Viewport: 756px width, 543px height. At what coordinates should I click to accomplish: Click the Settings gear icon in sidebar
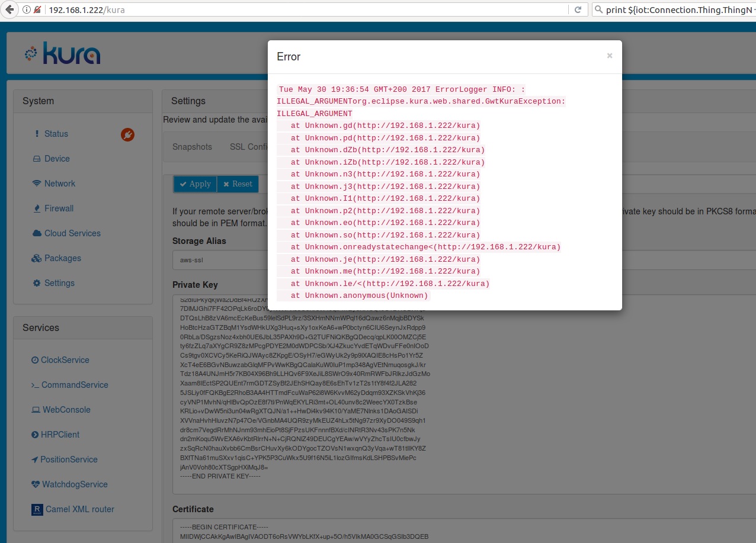37,283
